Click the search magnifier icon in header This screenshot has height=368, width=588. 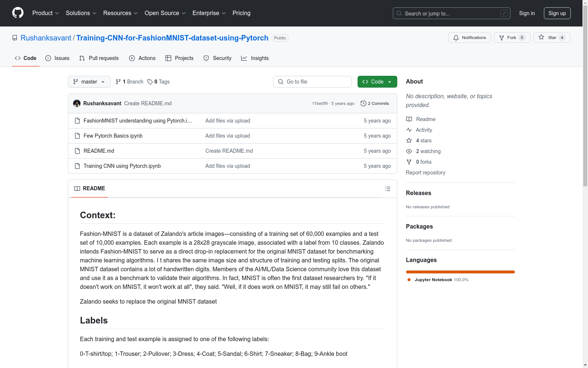click(x=399, y=13)
